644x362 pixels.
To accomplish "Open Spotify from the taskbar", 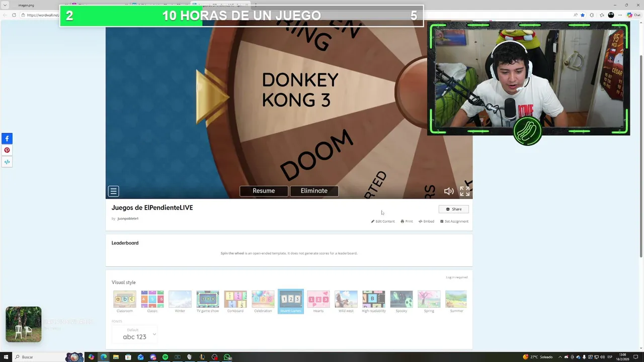I will coord(165,357).
